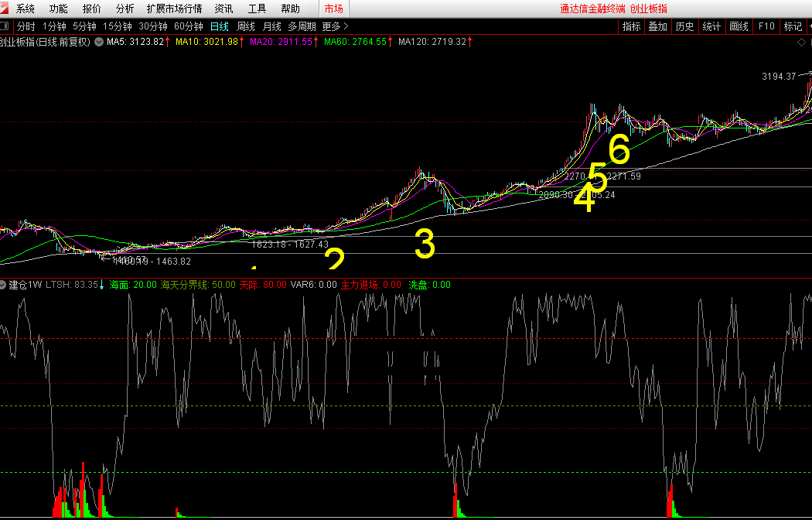Switch to 分时 intraday view
Image resolution: width=812 pixels, height=520 pixels.
coord(26,26)
